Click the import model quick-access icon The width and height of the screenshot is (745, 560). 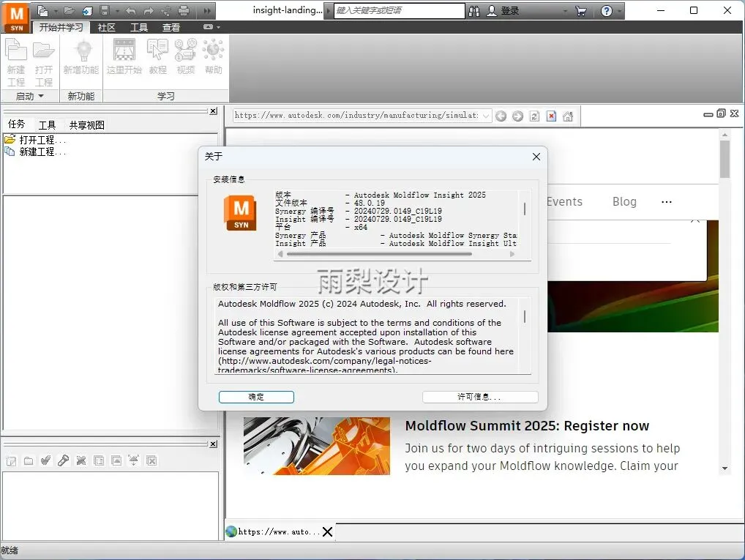(87, 11)
